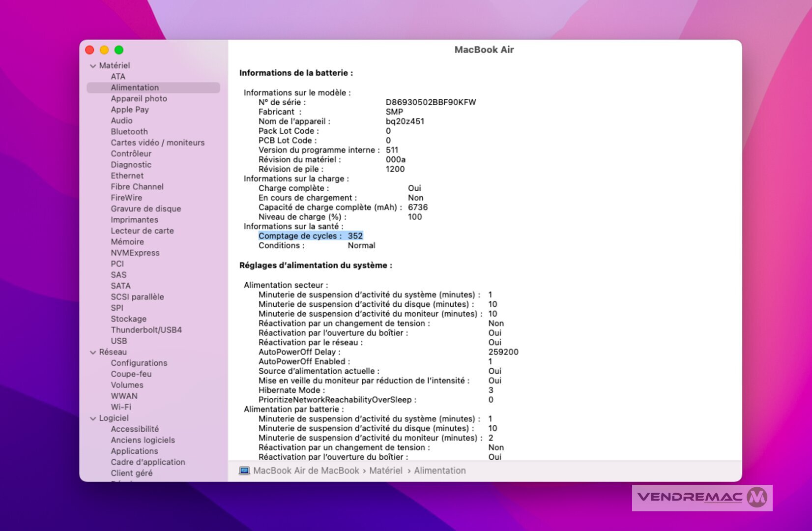
Task: Open the Applications software list
Action: tap(134, 451)
